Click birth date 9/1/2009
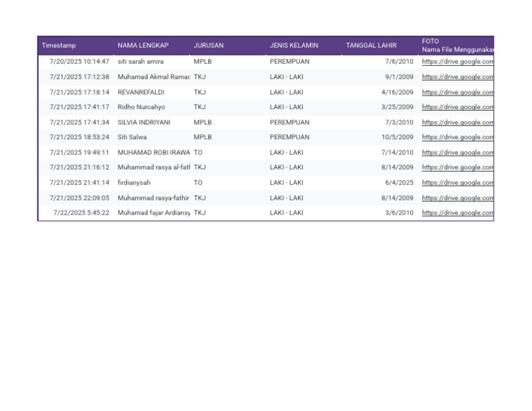 [399, 77]
